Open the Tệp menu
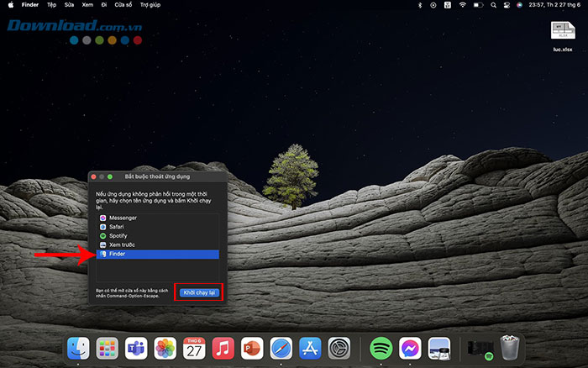The height and width of the screenshot is (368, 588). [51, 5]
